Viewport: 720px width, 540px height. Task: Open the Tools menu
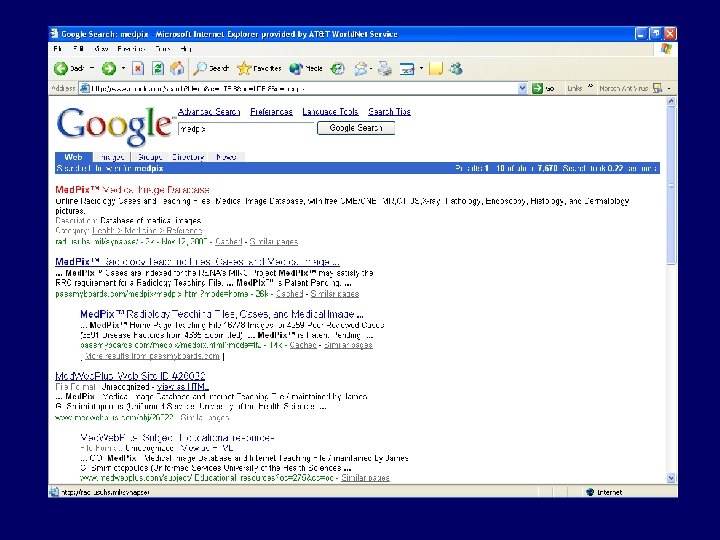click(163, 48)
